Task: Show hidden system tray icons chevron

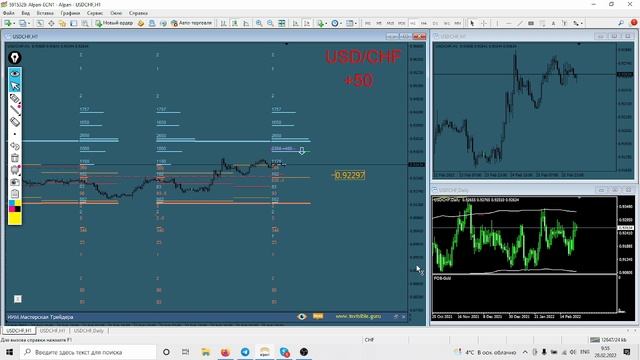Action: (x=525, y=352)
